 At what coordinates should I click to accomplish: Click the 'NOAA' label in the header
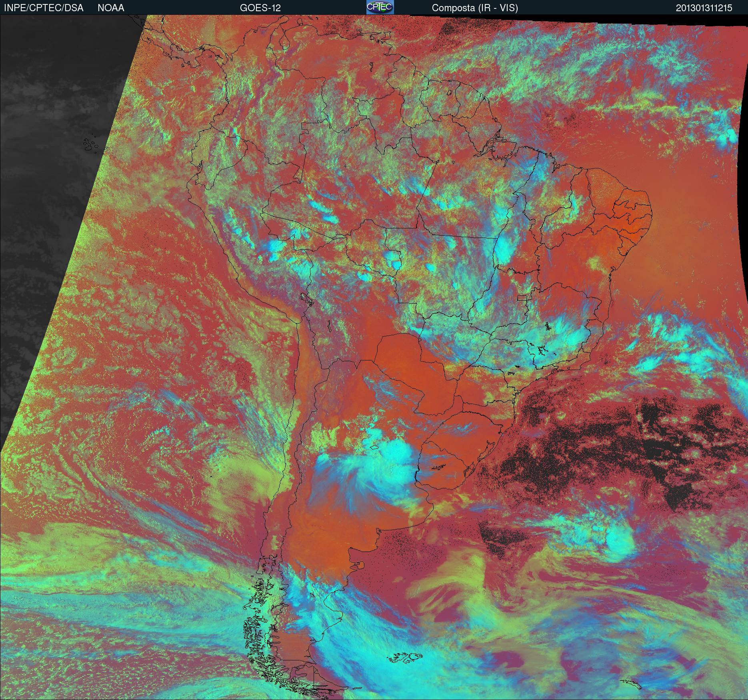click(x=111, y=8)
